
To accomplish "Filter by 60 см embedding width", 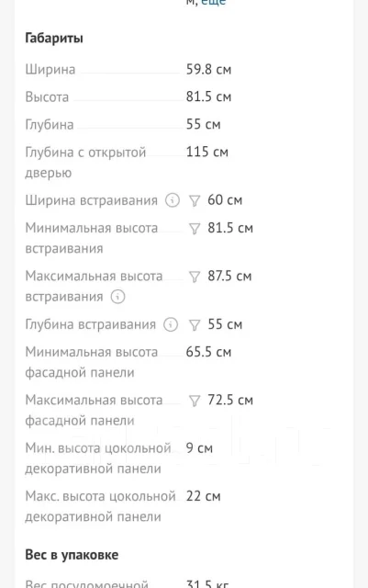I will click(x=195, y=201).
